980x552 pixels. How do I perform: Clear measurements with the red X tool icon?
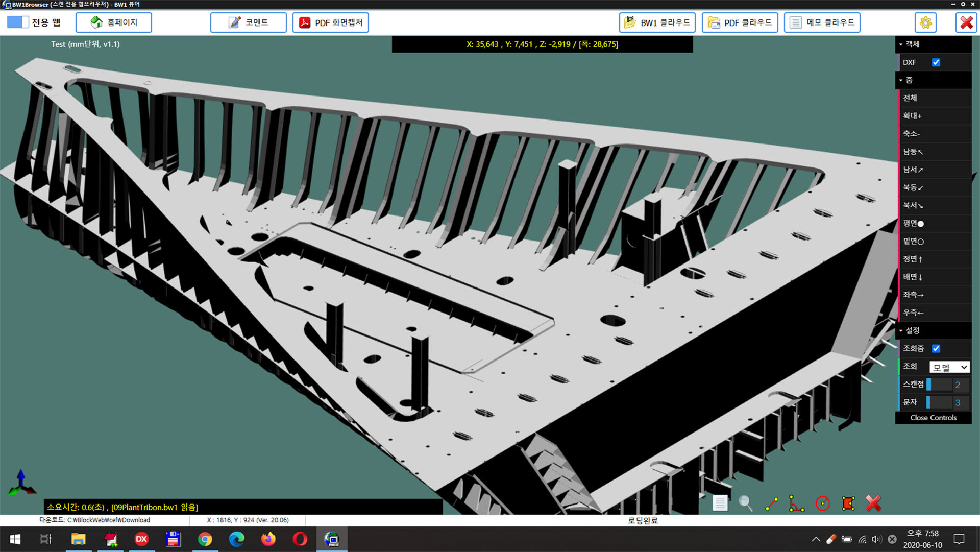873,503
